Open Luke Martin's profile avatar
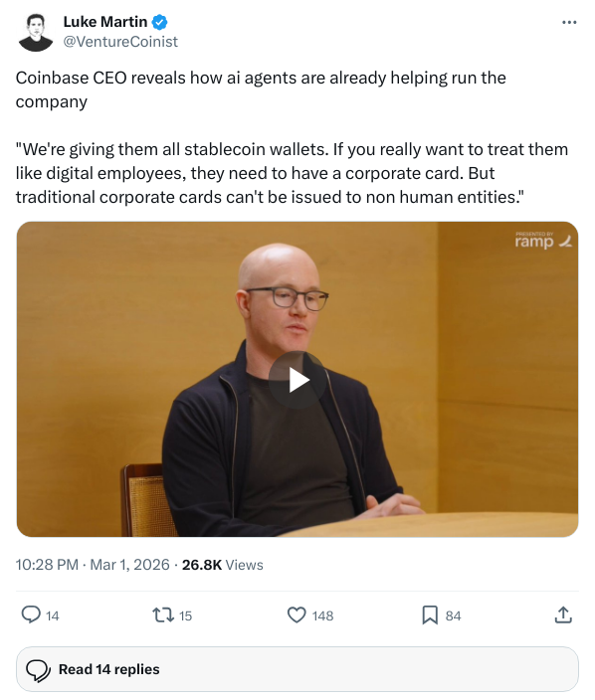Image resolution: width=595 pixels, height=700 pixels. pos(36,32)
